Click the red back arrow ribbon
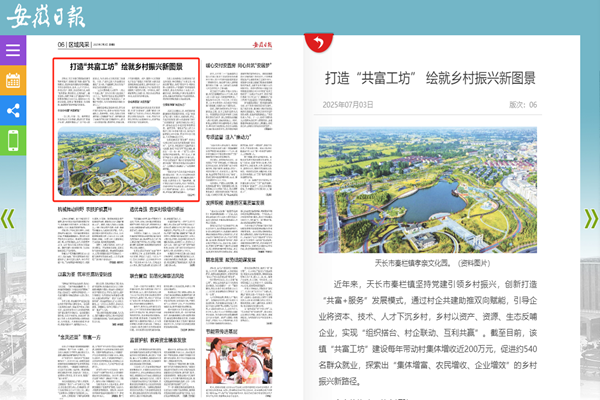The image size is (600, 400). [317, 43]
